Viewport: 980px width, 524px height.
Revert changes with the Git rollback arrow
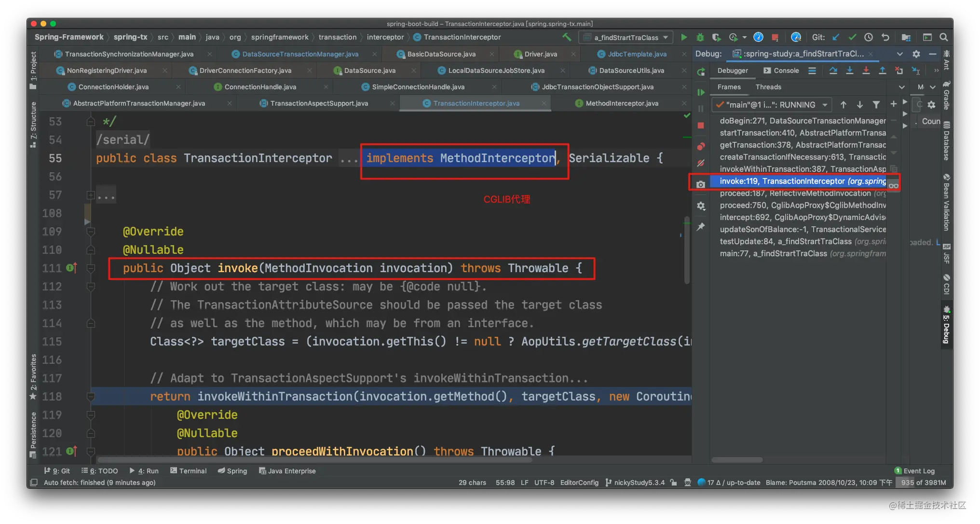tap(885, 37)
